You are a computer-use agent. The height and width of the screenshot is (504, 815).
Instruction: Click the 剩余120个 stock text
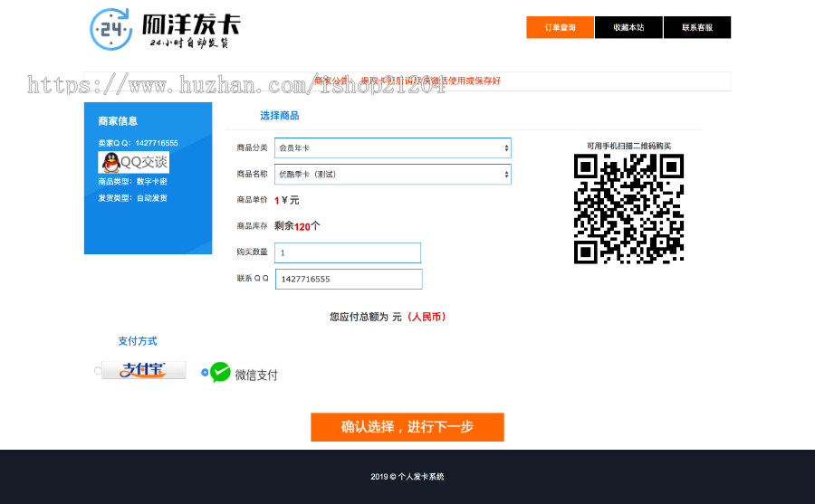pyautogui.click(x=297, y=226)
